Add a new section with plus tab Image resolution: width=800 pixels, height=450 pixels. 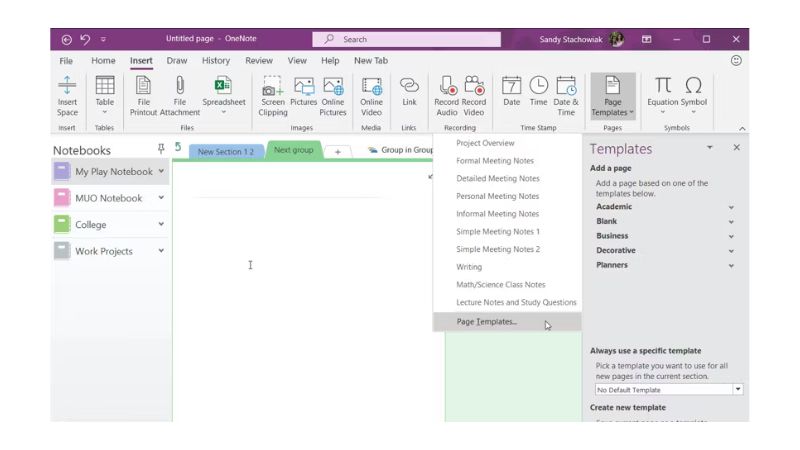tap(338, 152)
